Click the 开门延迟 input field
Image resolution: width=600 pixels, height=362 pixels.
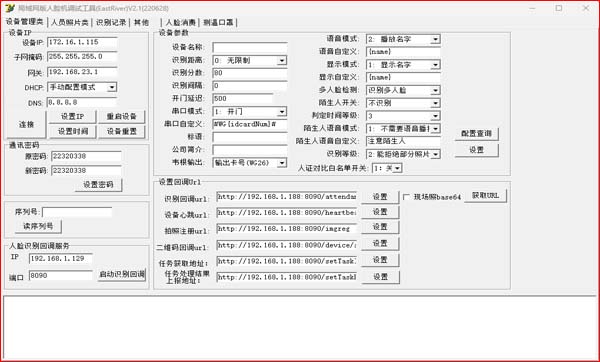click(243, 99)
